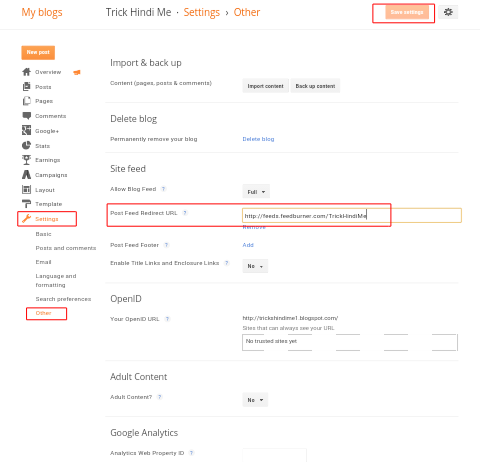Click the Template paint roller icon
Image resolution: width=480 pixels, height=462 pixels.
[x=26, y=204]
